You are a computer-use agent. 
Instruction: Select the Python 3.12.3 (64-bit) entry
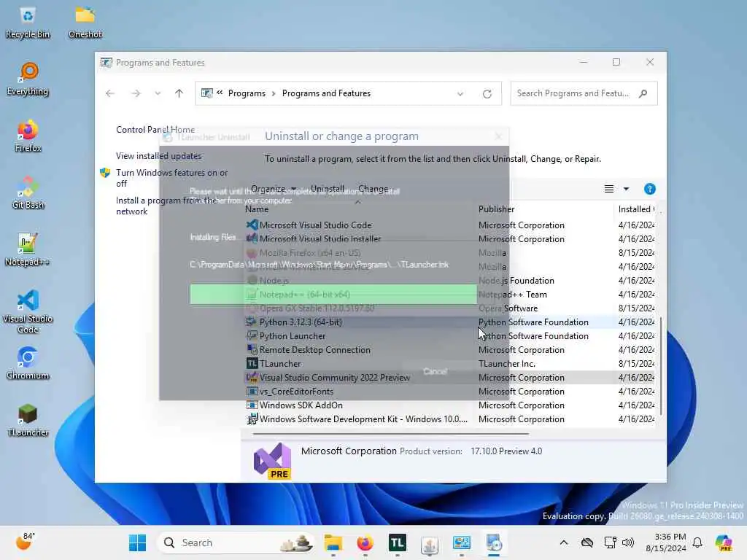pyautogui.click(x=301, y=322)
